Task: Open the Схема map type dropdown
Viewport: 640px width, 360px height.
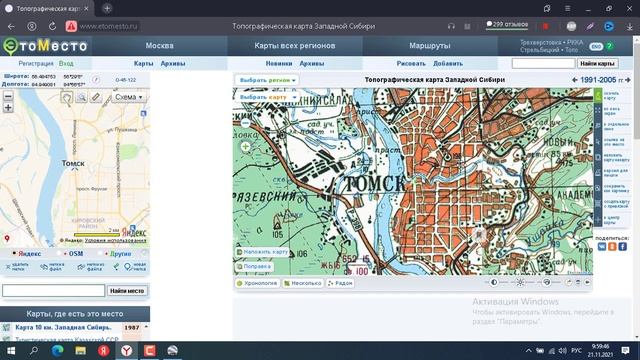Action: (x=129, y=97)
